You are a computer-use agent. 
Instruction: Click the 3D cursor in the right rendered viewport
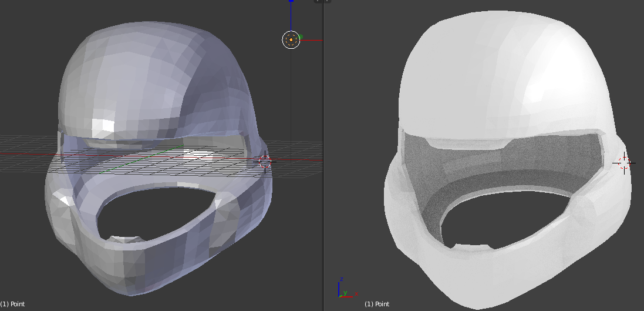(624, 163)
